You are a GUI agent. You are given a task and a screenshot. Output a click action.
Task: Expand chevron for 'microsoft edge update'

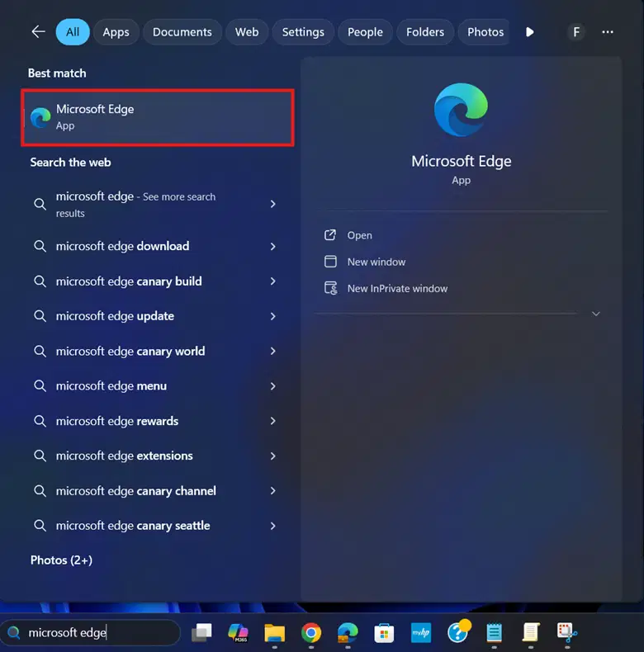point(273,316)
